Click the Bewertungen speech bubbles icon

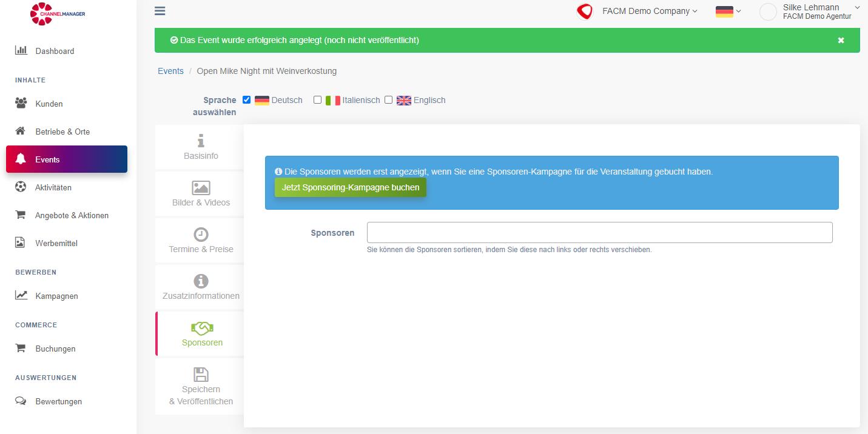click(21, 401)
